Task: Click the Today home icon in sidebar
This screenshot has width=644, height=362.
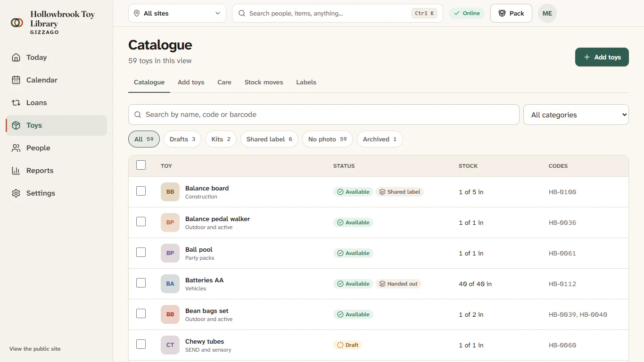Action: click(x=16, y=58)
